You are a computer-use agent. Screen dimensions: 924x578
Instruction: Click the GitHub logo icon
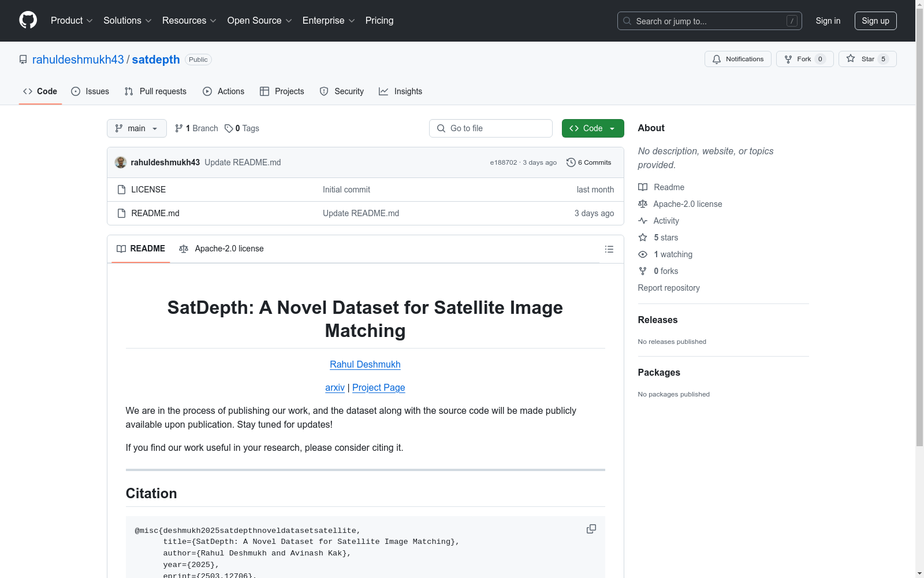28,20
